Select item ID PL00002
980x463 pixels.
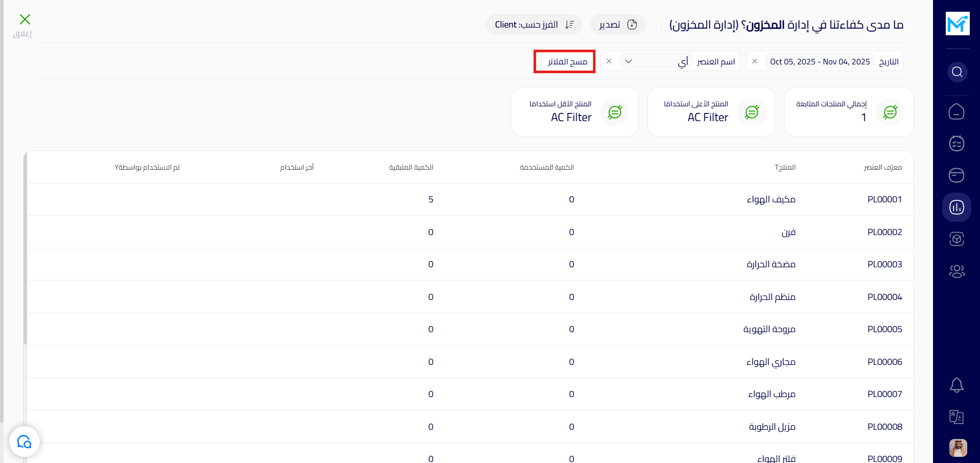884,232
